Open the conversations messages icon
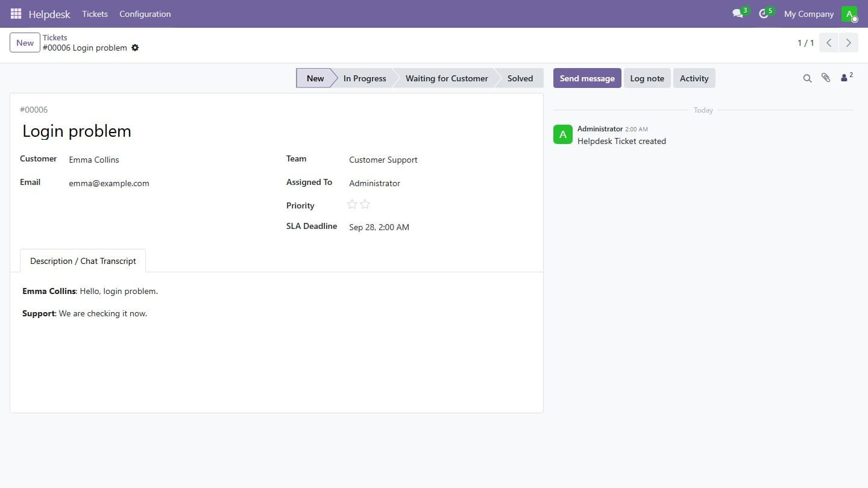This screenshot has height=488, width=868. (737, 14)
